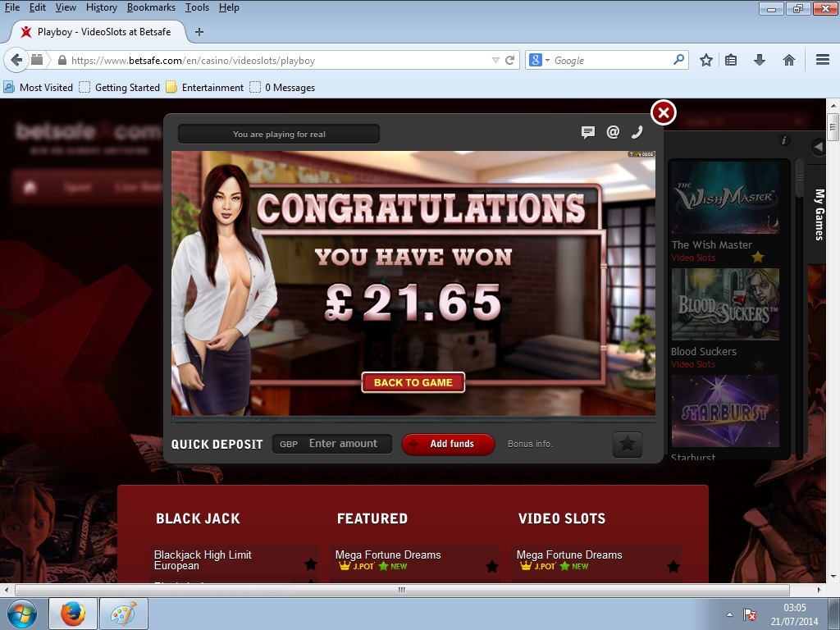This screenshot has width=840, height=630.
Task: Open Mega Fortune Dreams under Video Slots
Action: pos(569,555)
